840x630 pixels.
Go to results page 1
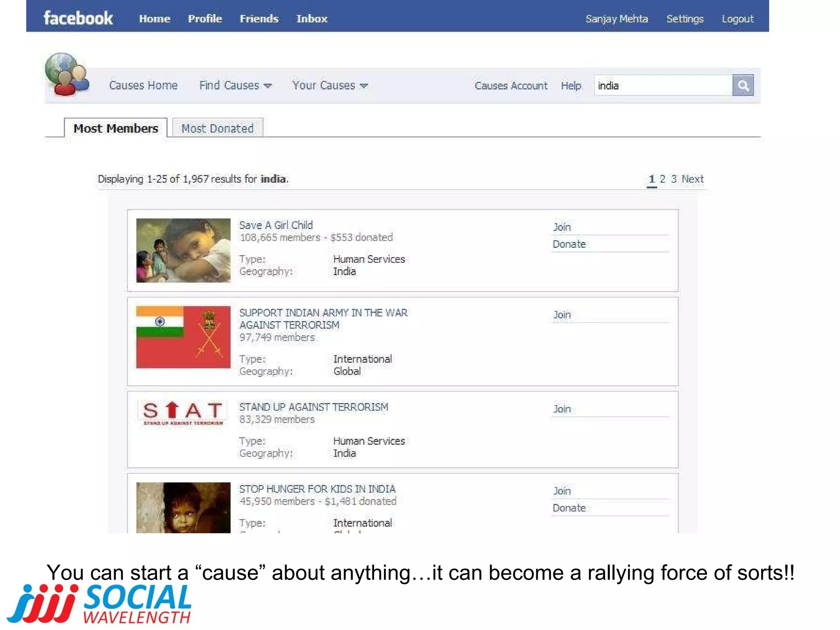(x=651, y=179)
